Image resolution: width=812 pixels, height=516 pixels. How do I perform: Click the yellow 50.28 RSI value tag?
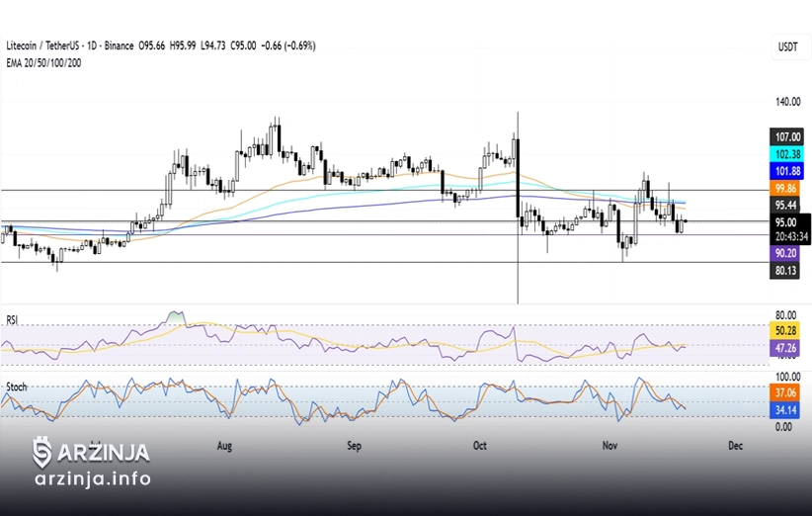coord(787,329)
